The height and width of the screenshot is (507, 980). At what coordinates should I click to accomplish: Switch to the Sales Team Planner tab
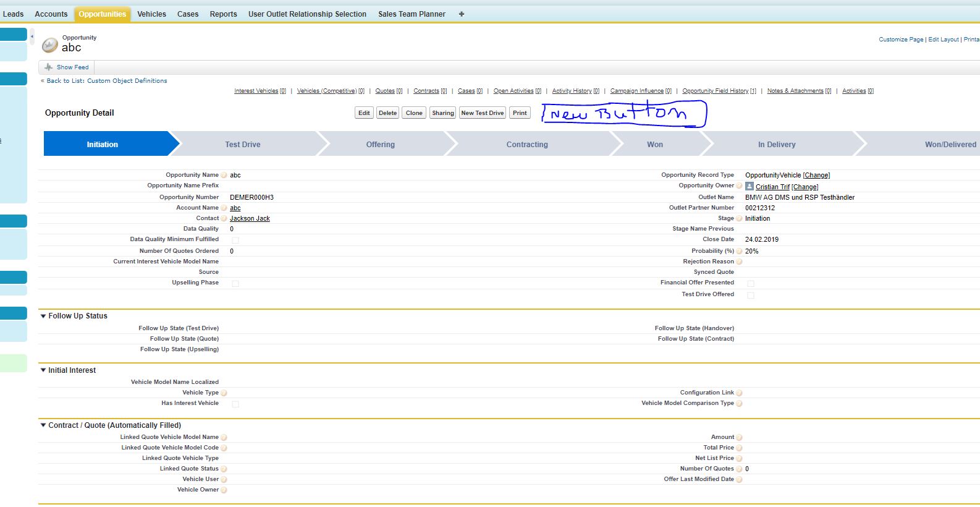coord(412,14)
